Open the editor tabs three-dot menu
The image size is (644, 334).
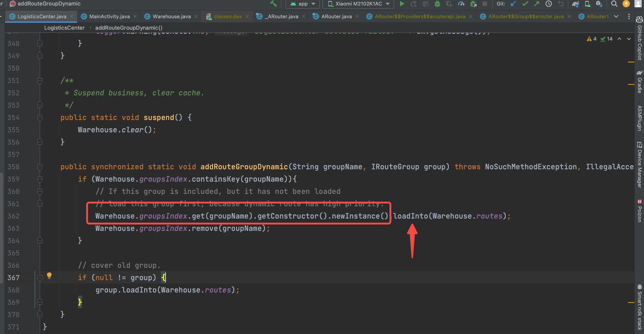tap(629, 16)
